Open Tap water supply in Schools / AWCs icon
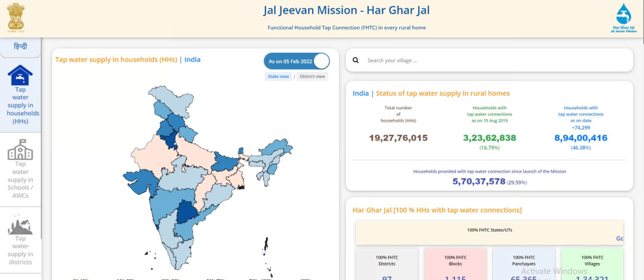This screenshot has width=644, height=280. coord(20,149)
